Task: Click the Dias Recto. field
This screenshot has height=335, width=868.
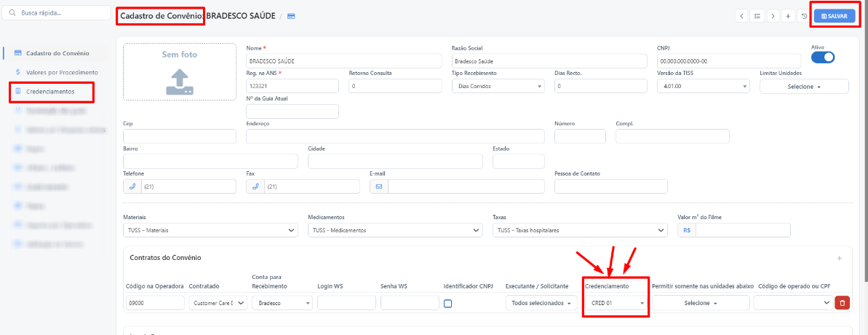Action: [x=601, y=86]
